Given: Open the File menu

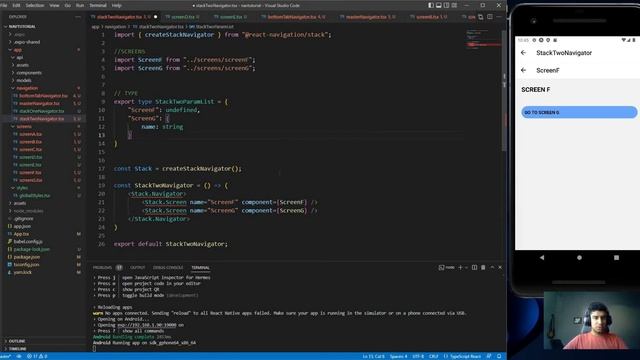Looking at the screenshot, I should pos(3,5).
